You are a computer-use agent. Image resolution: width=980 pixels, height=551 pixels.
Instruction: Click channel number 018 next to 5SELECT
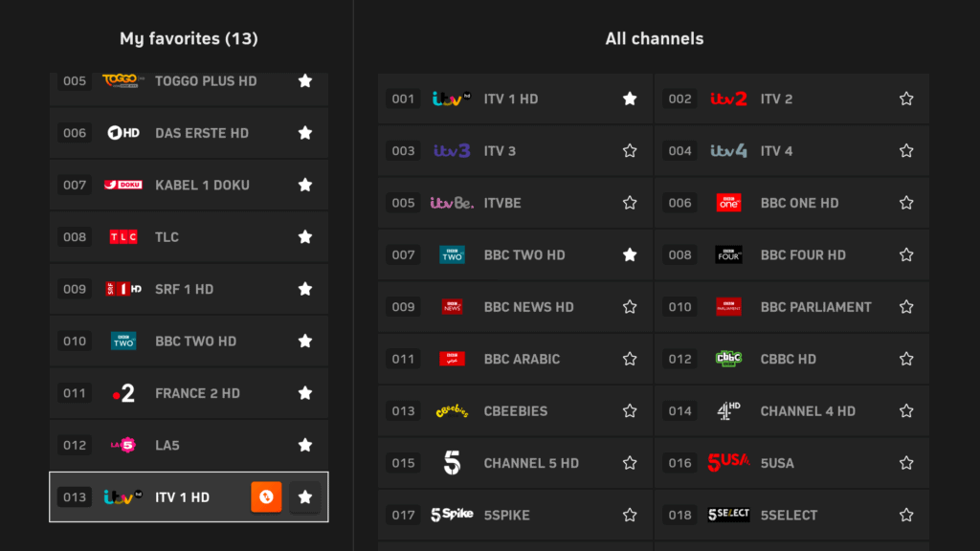[680, 516]
